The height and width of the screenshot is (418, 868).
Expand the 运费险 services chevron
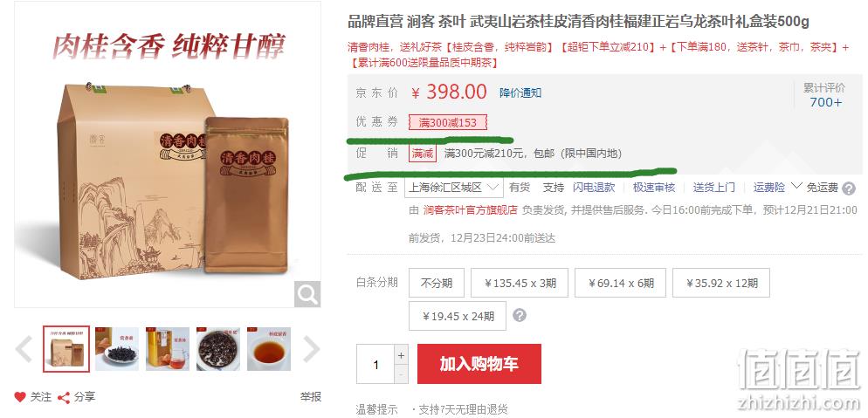(796, 186)
